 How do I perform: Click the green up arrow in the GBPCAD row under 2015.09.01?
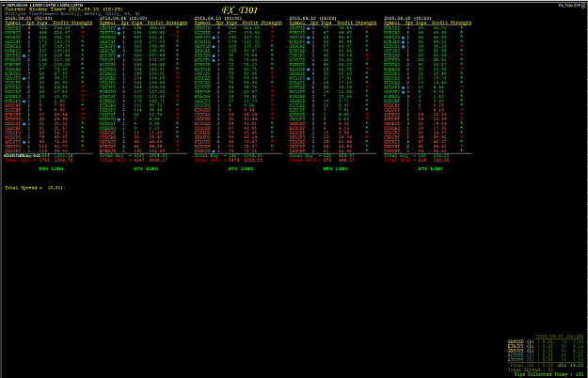coord(83,27)
